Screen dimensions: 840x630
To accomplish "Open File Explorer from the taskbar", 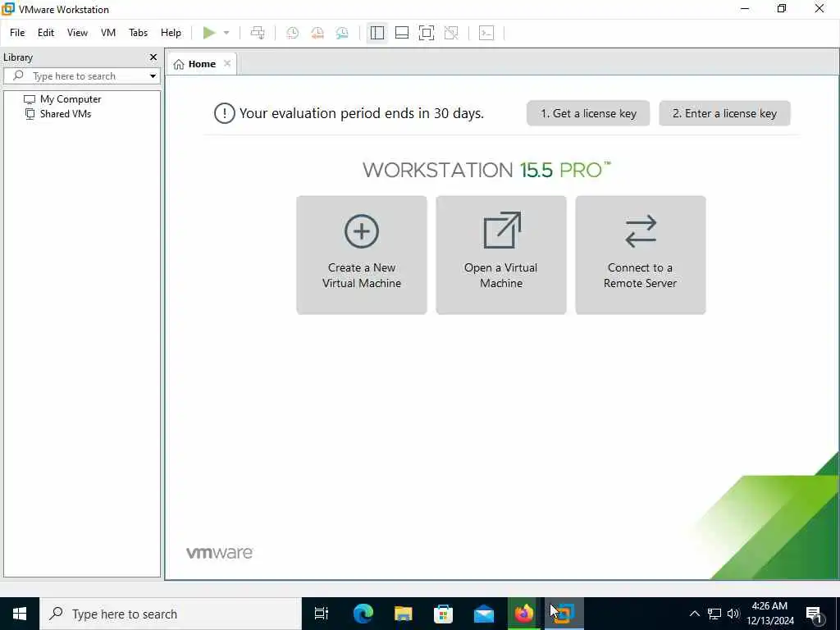I will point(403,614).
